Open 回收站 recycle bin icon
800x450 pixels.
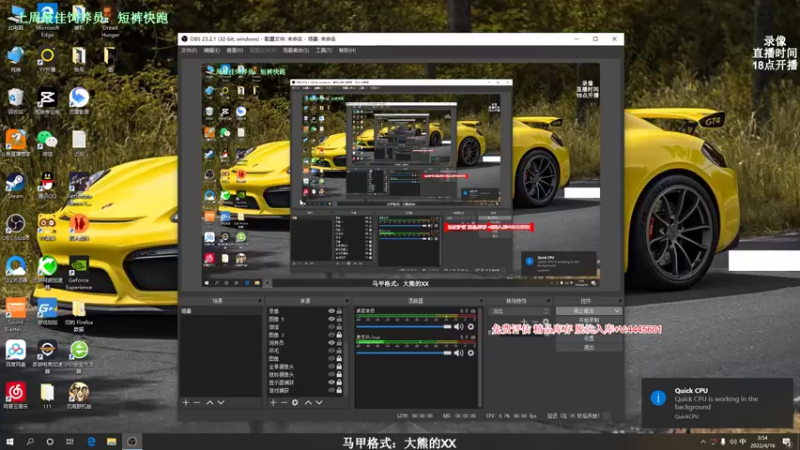pos(16,102)
